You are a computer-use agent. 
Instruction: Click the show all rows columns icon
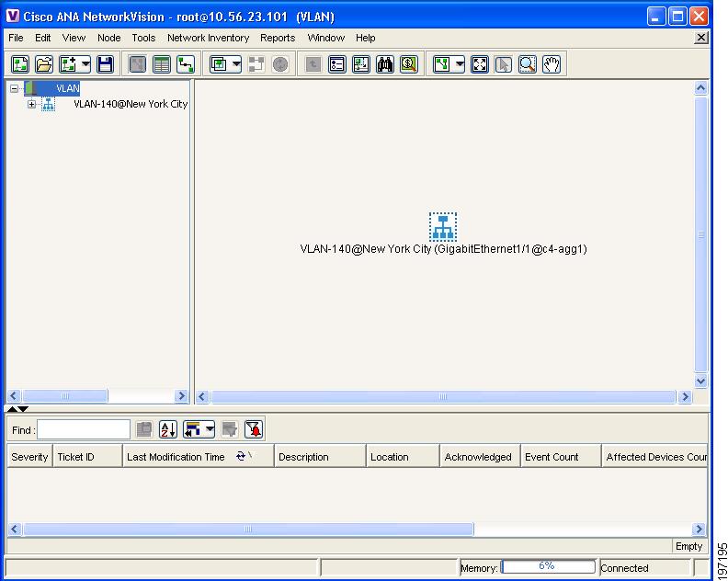[x=193, y=429]
